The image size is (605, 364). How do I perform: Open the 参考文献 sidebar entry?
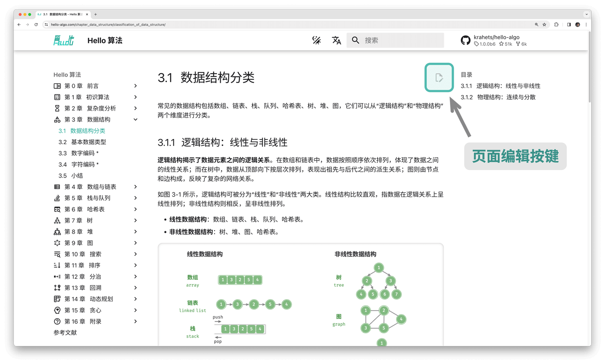pos(65,333)
